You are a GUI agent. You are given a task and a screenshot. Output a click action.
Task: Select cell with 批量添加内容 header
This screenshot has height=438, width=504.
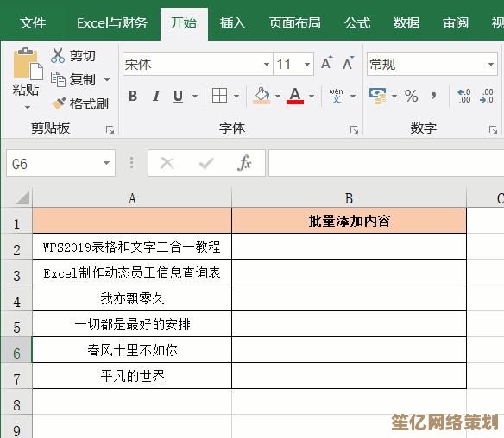349,221
